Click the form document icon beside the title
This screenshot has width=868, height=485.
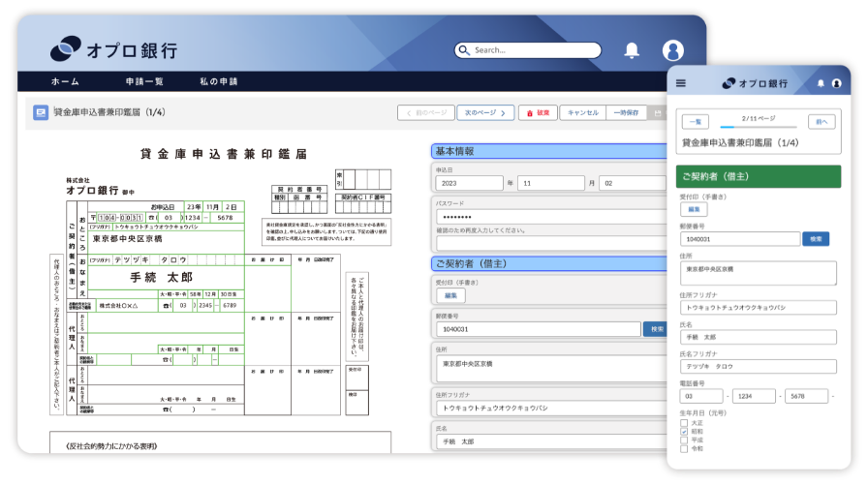pos(41,112)
